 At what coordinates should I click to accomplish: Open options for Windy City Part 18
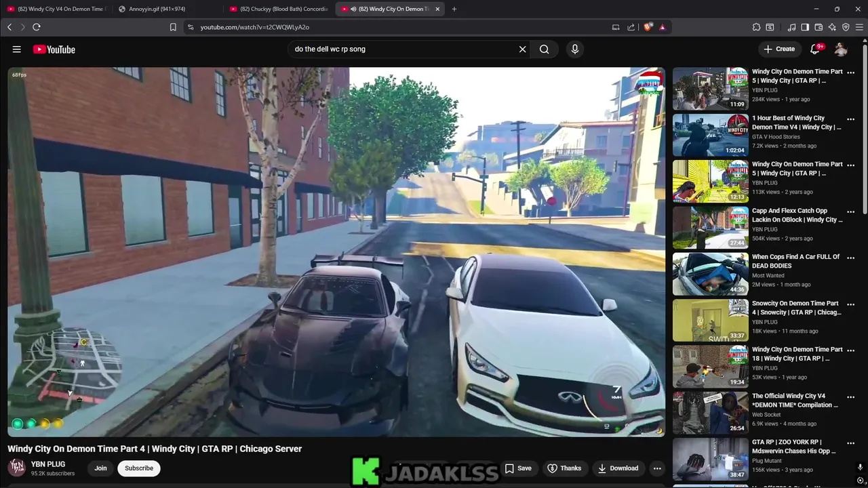coord(850,351)
